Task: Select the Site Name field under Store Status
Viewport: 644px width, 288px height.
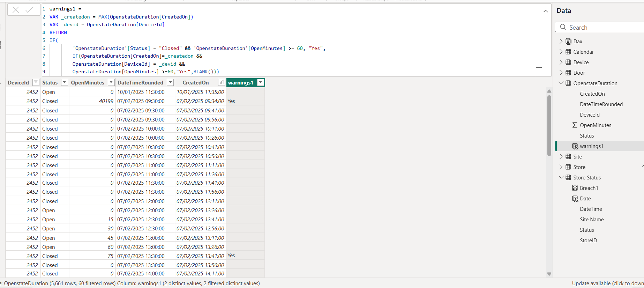Action: [x=592, y=219]
